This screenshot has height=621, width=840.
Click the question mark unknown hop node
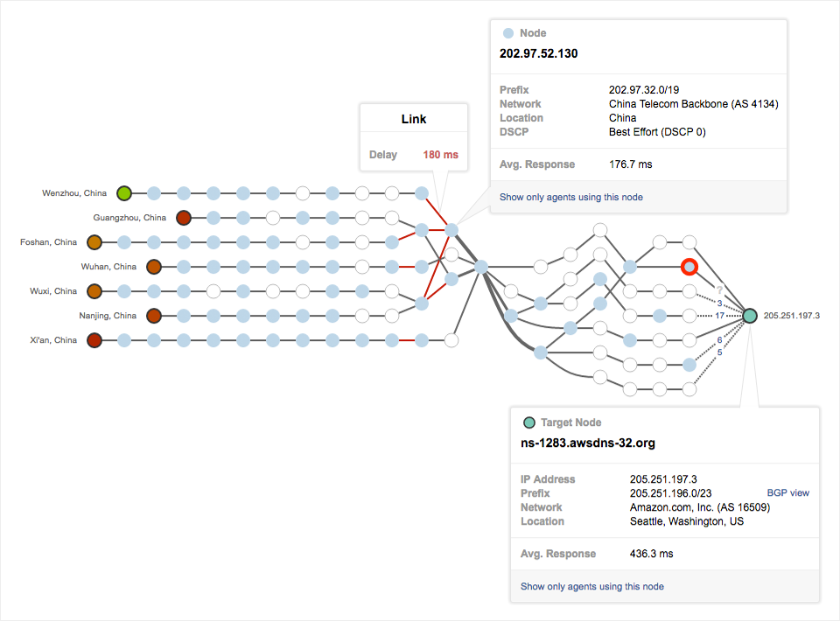(719, 290)
